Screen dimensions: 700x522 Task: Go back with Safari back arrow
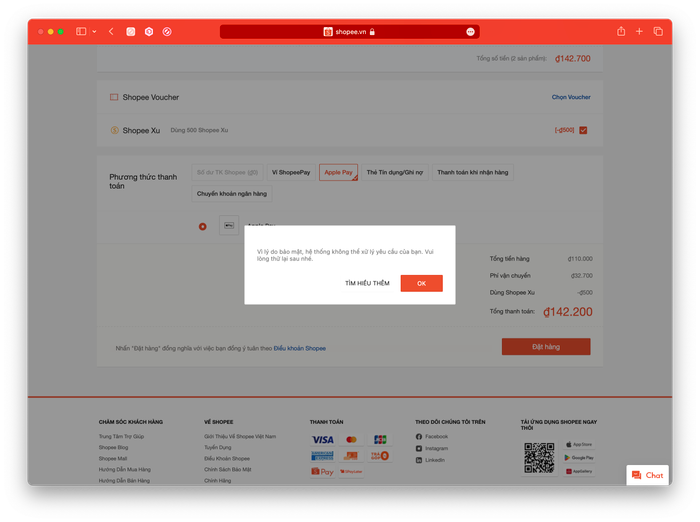coord(111,31)
